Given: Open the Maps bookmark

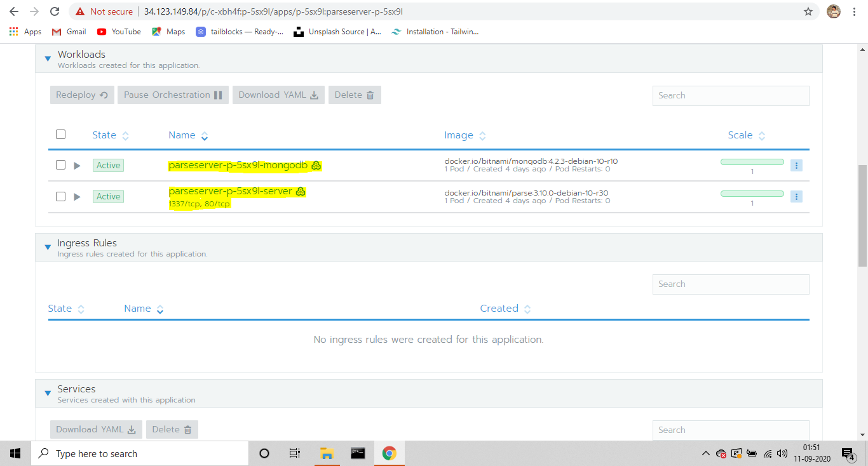Looking at the screenshot, I should [x=168, y=32].
